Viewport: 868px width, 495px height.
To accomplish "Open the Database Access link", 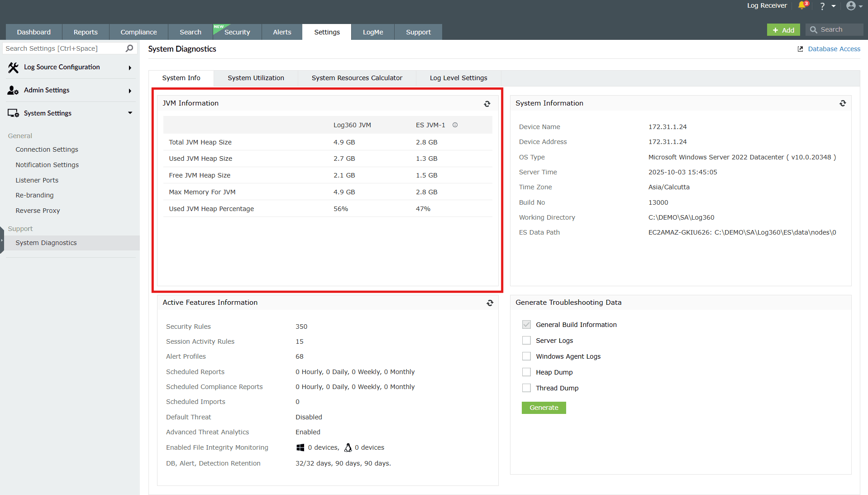I will pyautogui.click(x=834, y=49).
